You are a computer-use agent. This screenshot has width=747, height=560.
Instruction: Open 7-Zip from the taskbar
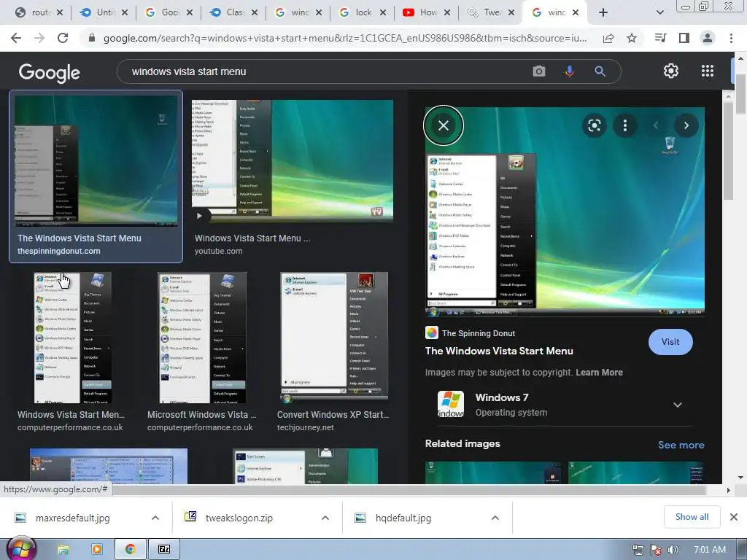point(164,550)
